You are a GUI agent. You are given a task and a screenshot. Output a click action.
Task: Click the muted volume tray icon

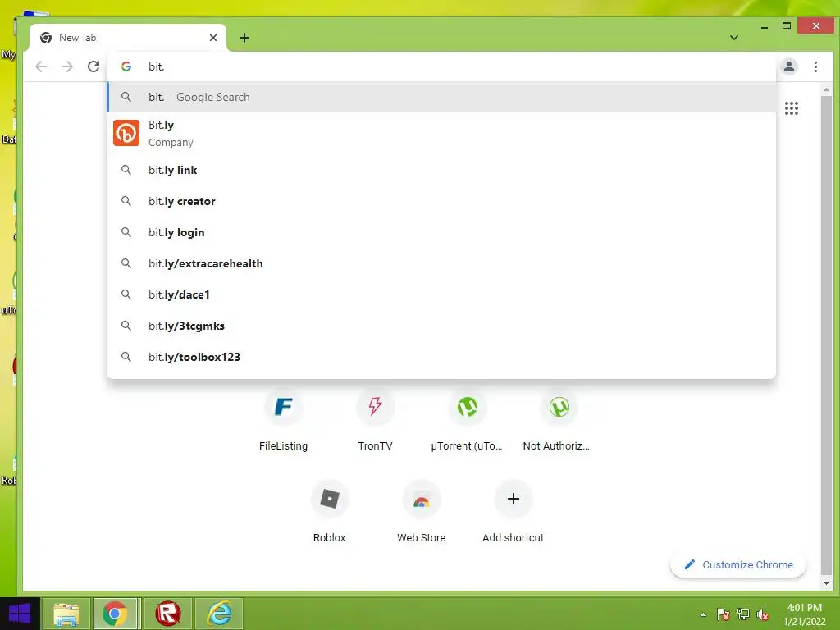[762, 614]
